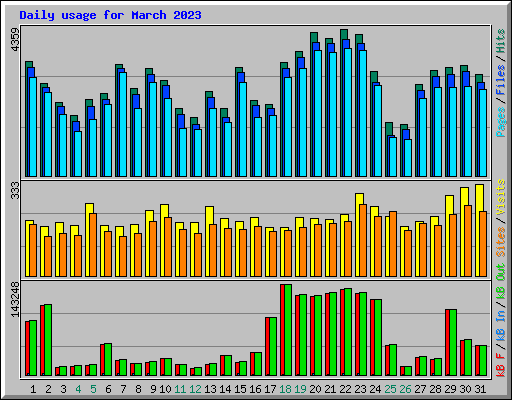Click day label 10 on the axis

point(165,389)
